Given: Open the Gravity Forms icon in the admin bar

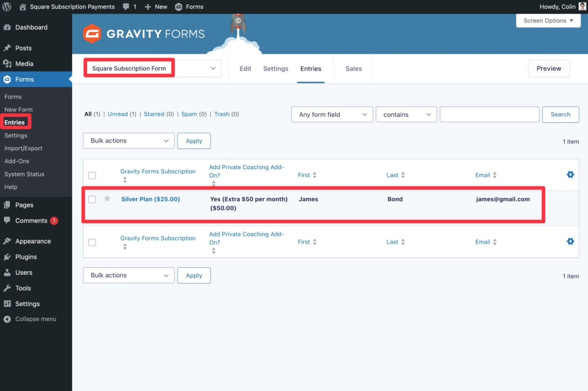Looking at the screenshot, I should 178,7.
